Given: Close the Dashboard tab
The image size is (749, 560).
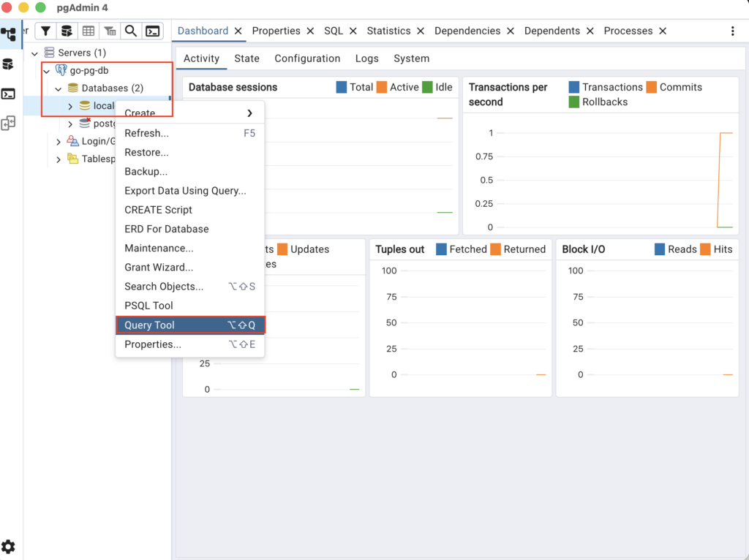Looking at the screenshot, I should 238,31.
